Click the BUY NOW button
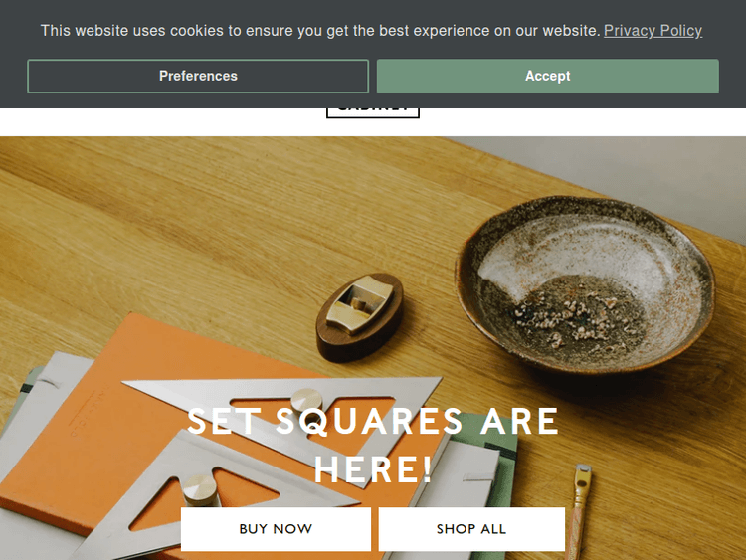Image resolution: width=746 pixels, height=560 pixels. tap(276, 529)
